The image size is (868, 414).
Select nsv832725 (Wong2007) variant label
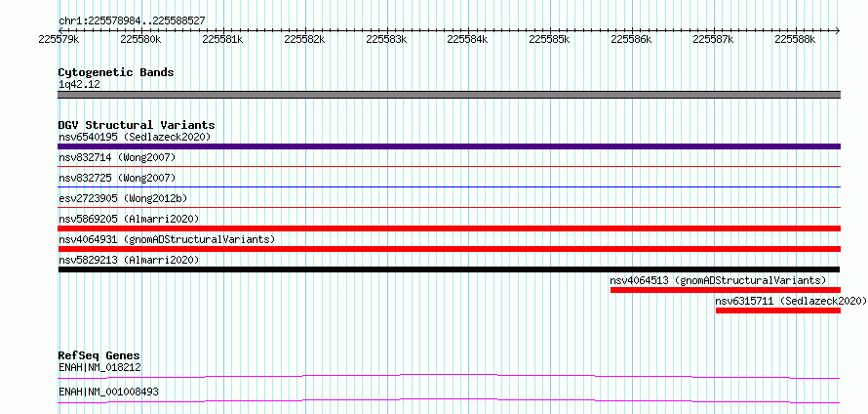[x=117, y=178]
